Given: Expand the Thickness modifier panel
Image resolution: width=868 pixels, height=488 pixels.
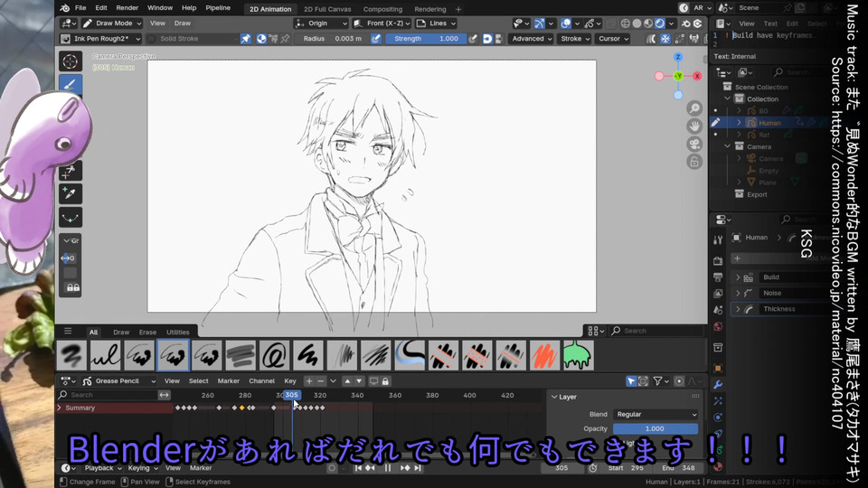Looking at the screenshot, I should pos(738,309).
